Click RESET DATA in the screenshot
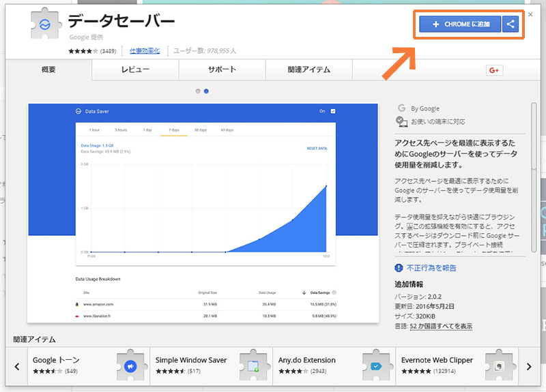The image size is (546, 392). [317, 148]
